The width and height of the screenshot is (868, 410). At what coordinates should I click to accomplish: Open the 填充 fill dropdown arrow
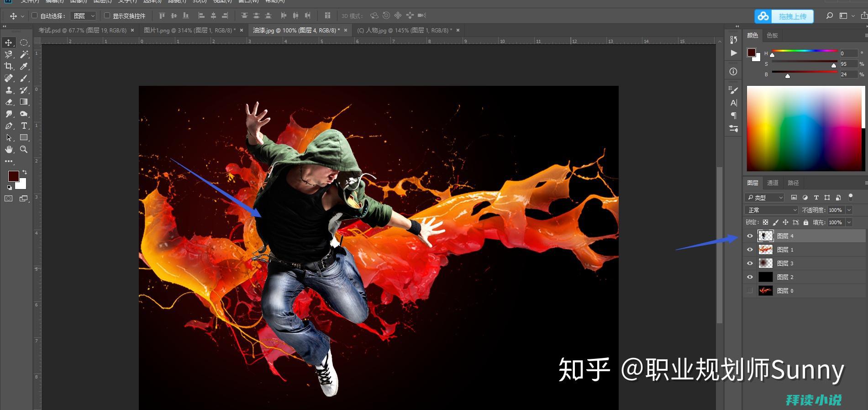click(849, 222)
